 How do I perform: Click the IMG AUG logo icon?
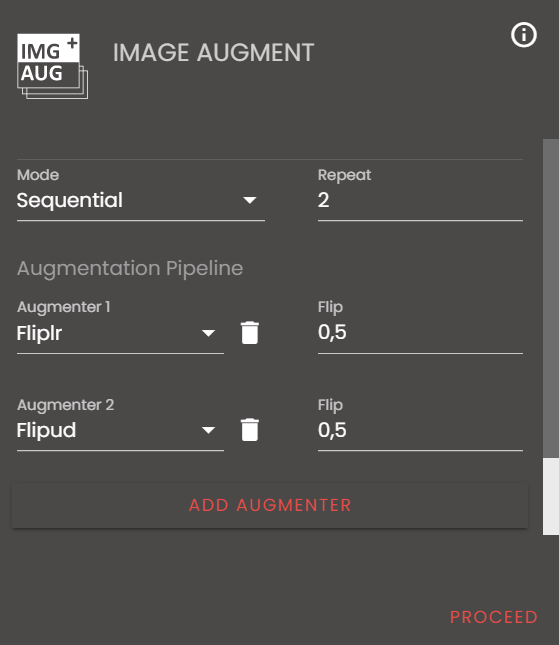[x=52, y=66]
